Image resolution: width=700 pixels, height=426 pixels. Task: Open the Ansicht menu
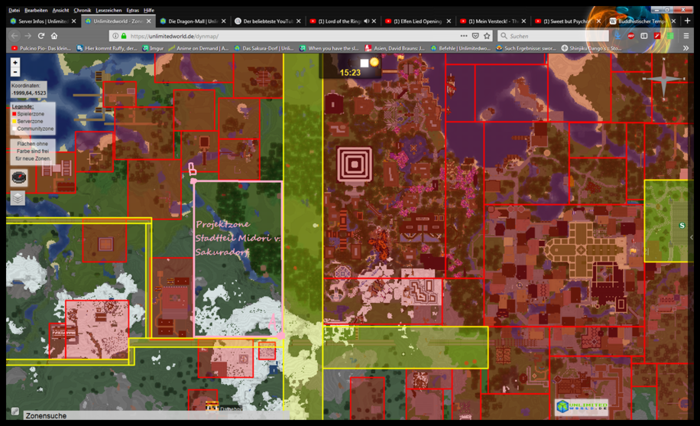[x=61, y=10]
